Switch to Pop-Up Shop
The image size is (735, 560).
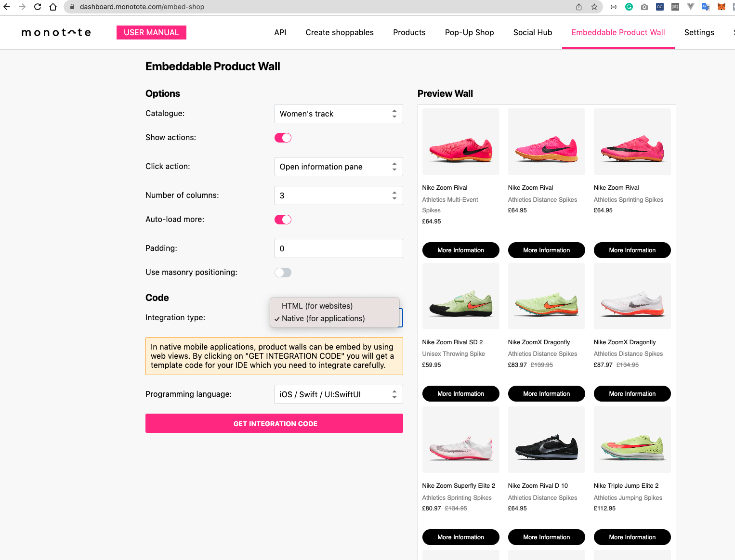(470, 32)
